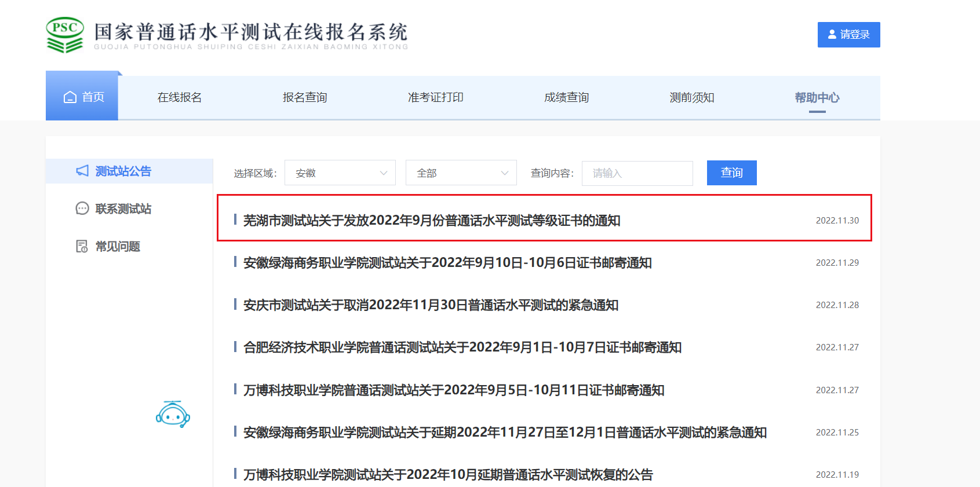Click the megaphone icon beside 测试站公告
Screen dimensions: 980x487
[x=82, y=171]
